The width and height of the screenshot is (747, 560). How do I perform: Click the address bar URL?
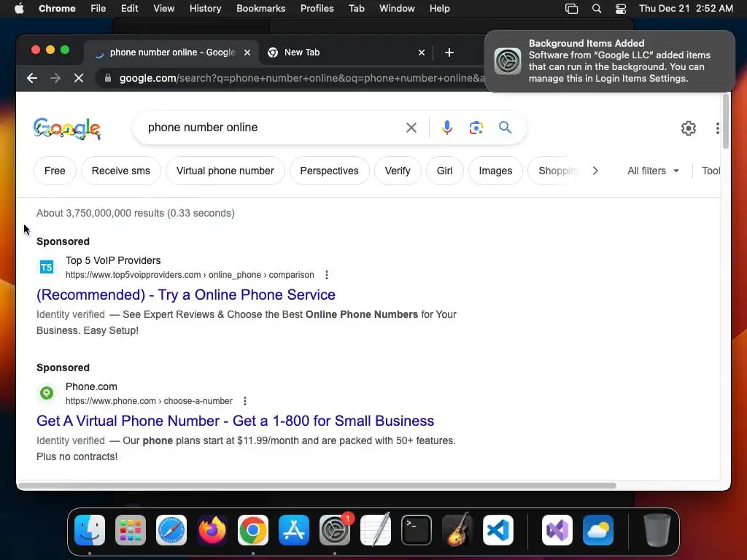point(302,78)
